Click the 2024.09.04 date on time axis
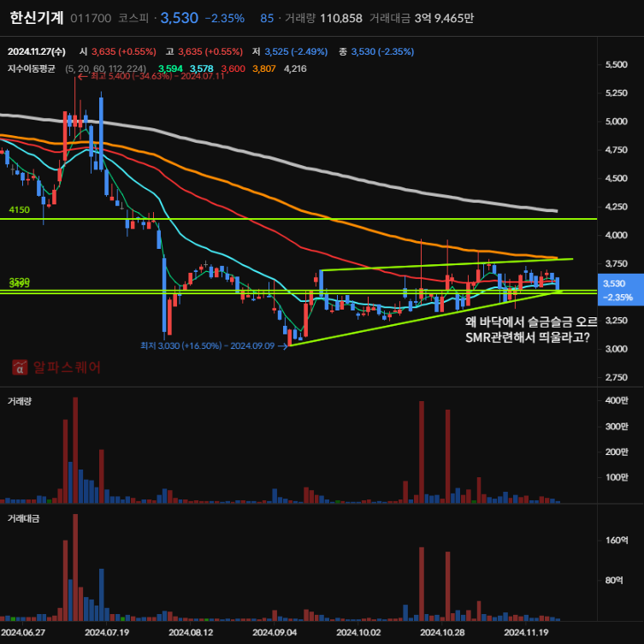The width and height of the screenshot is (644, 644). (275, 633)
